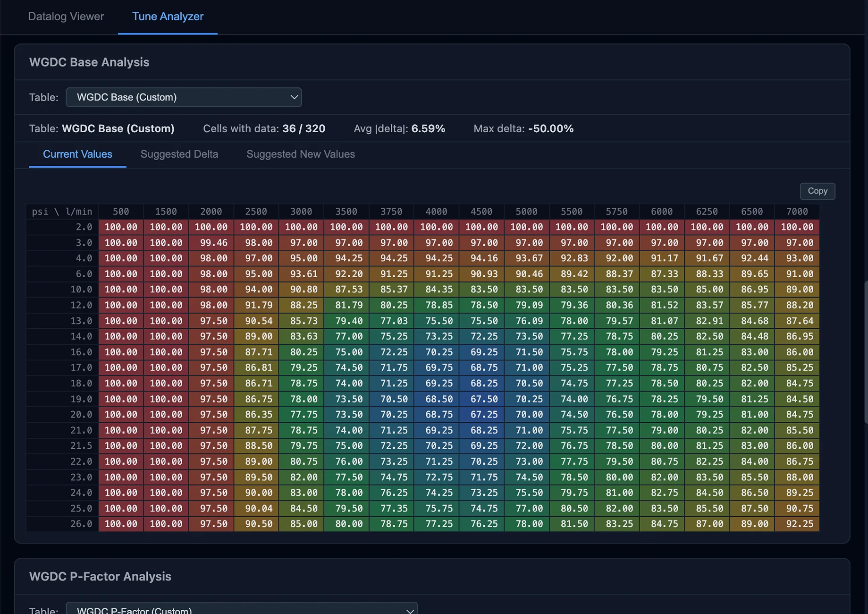This screenshot has height=614, width=868.
Task: Click the Copy button above the table
Action: point(817,191)
